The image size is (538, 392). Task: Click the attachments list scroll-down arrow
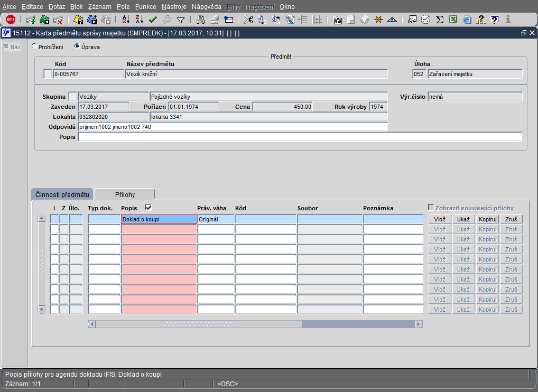pos(42,309)
